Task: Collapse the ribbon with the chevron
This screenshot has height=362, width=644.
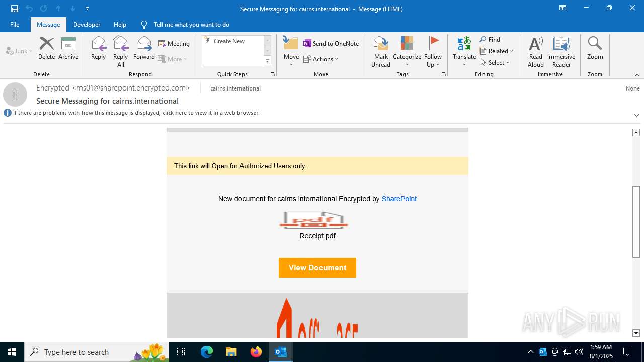Action: pos(637,75)
